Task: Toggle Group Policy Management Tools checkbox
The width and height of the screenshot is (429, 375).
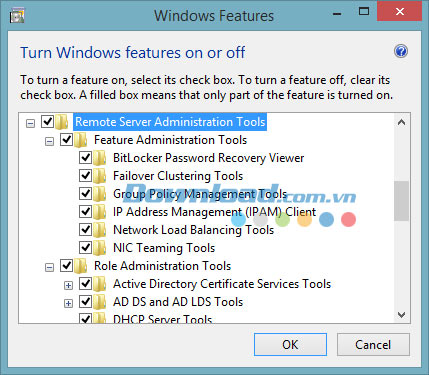Action: pos(85,193)
